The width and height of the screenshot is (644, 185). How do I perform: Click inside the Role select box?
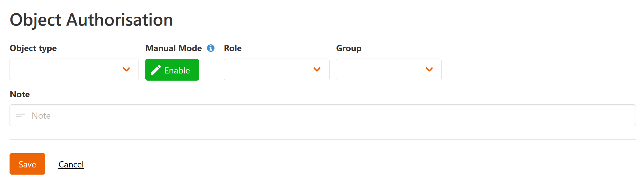(x=268, y=70)
